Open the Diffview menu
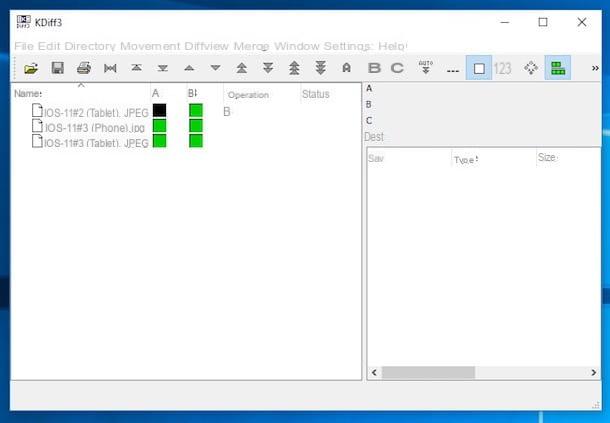Screen dimensions: 610x423 (x=207, y=46)
